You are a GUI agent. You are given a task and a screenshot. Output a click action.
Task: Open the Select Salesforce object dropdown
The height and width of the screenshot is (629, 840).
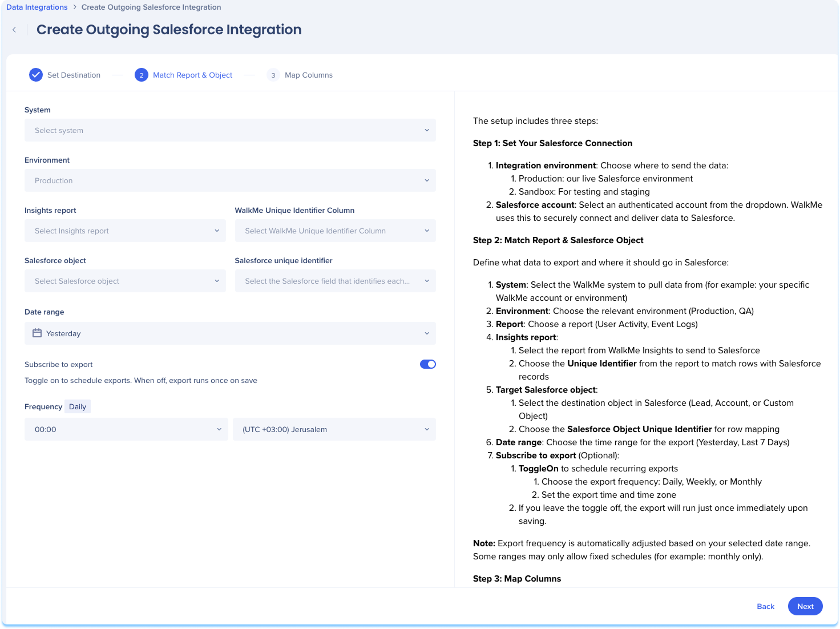pyautogui.click(x=125, y=281)
